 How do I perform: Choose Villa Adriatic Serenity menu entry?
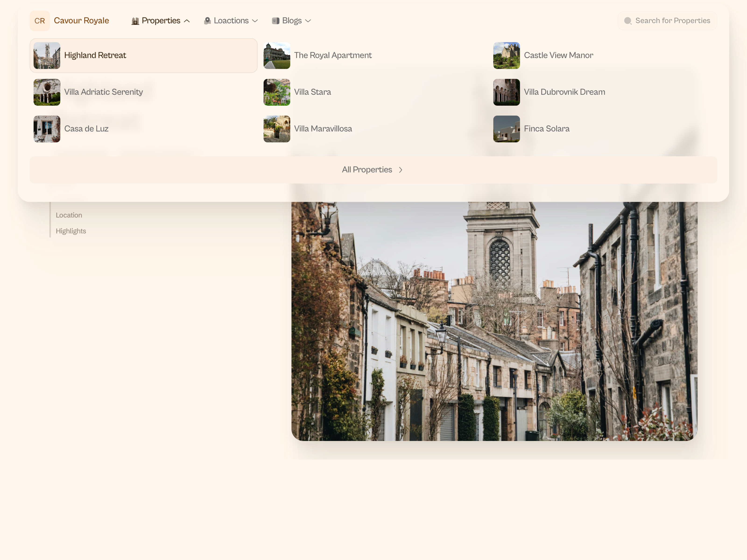pyautogui.click(x=103, y=92)
